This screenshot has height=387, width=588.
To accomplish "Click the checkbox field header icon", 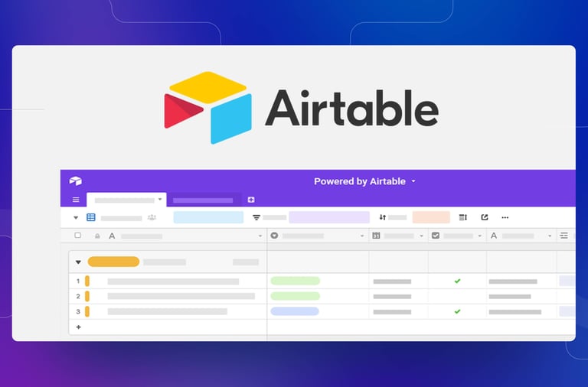I will coord(436,236).
